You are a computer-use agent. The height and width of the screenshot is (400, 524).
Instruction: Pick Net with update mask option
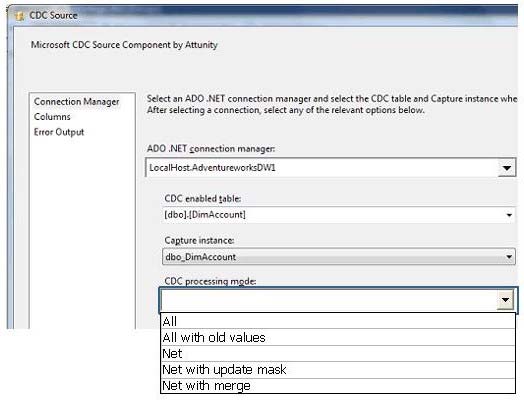pyautogui.click(x=338, y=370)
